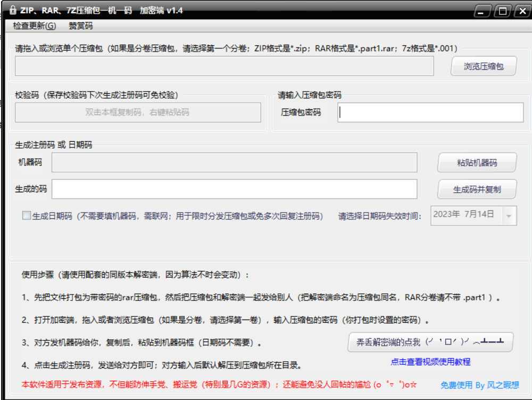This screenshot has width=532, height=400.
Task: Click the 弄丢解密端的点我 button
Action: coord(430,341)
